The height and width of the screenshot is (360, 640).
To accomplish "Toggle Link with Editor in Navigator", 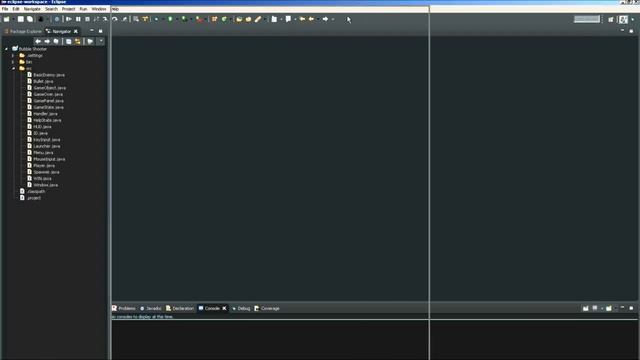I will [77, 41].
